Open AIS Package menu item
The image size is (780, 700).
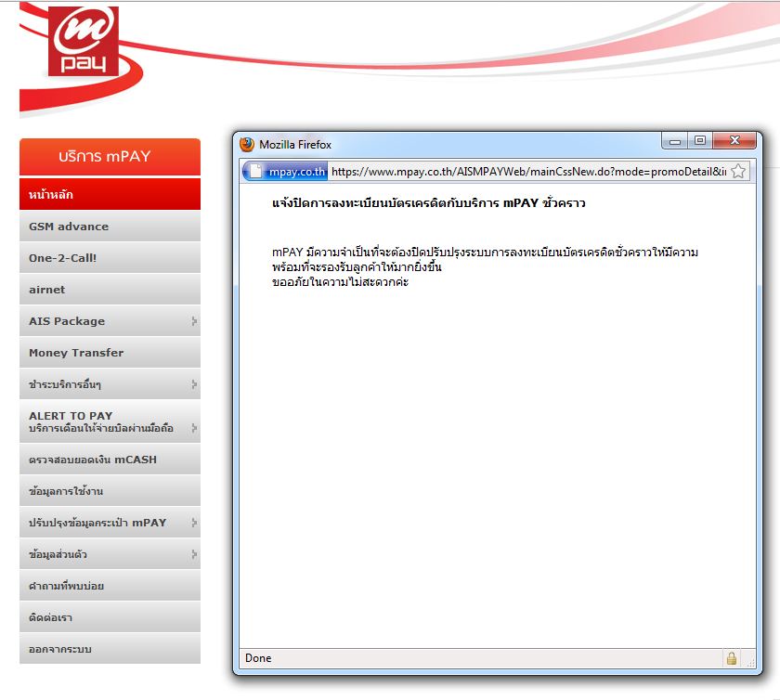(110, 321)
